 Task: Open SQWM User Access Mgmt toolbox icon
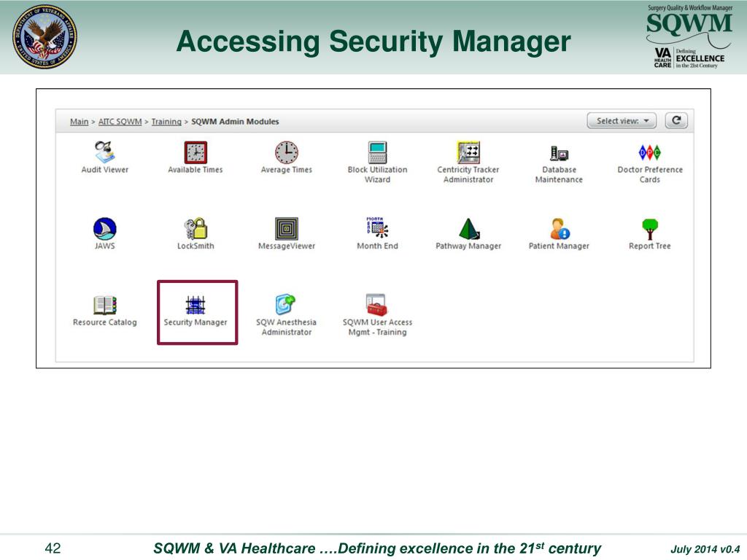(376, 305)
